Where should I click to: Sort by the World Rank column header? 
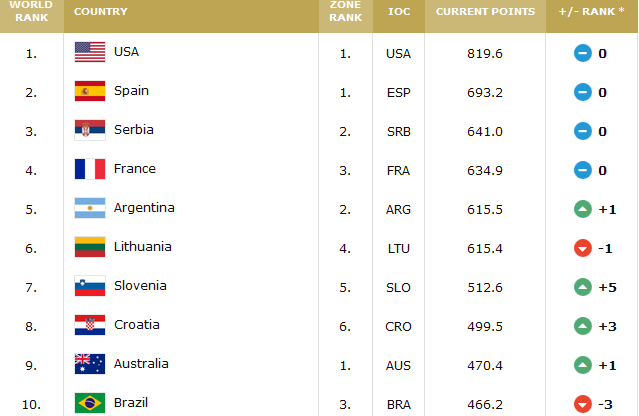click(31, 10)
